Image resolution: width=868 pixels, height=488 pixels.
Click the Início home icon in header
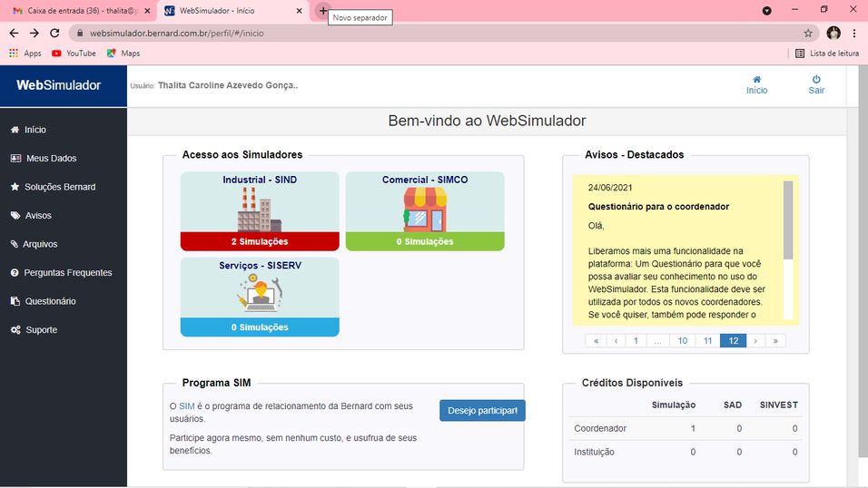pyautogui.click(x=756, y=80)
